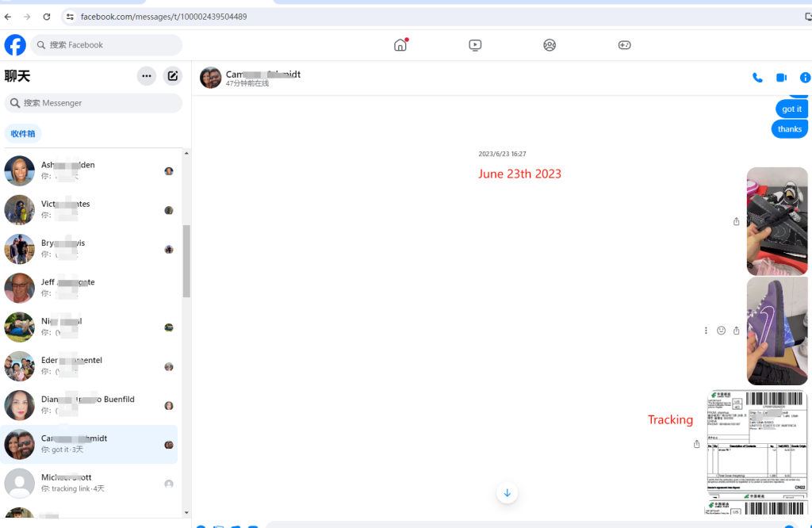The height and width of the screenshot is (528, 812).
Task: Click the Facebook logo icon
Action: (15, 45)
